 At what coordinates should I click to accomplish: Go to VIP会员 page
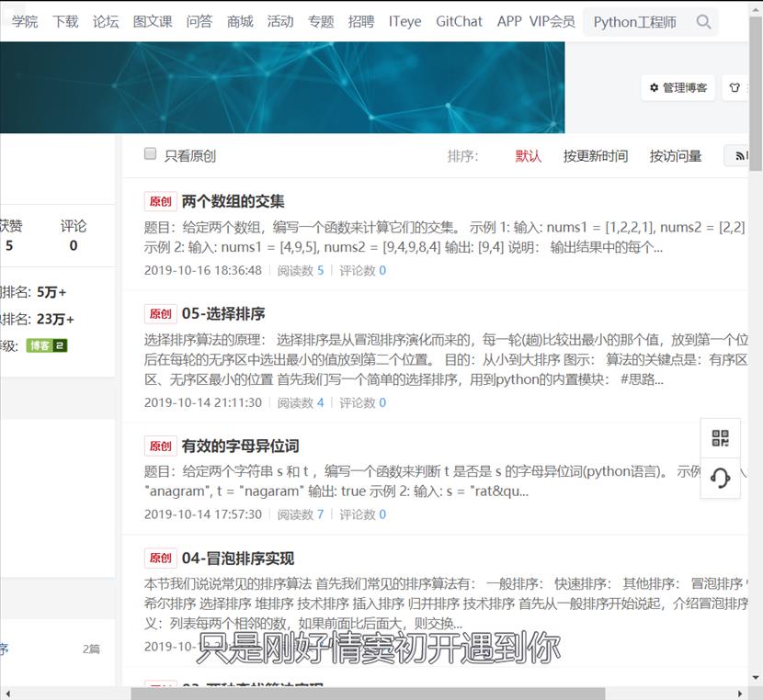[552, 21]
